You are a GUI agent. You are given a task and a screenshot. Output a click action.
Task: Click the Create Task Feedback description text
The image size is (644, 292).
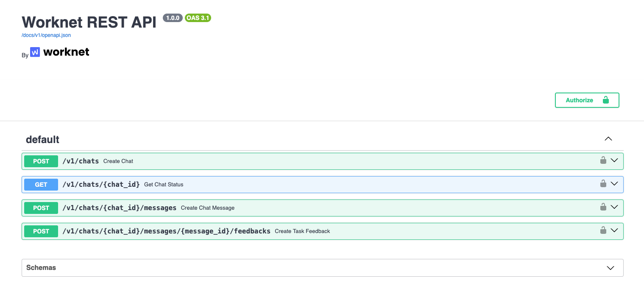click(x=302, y=231)
